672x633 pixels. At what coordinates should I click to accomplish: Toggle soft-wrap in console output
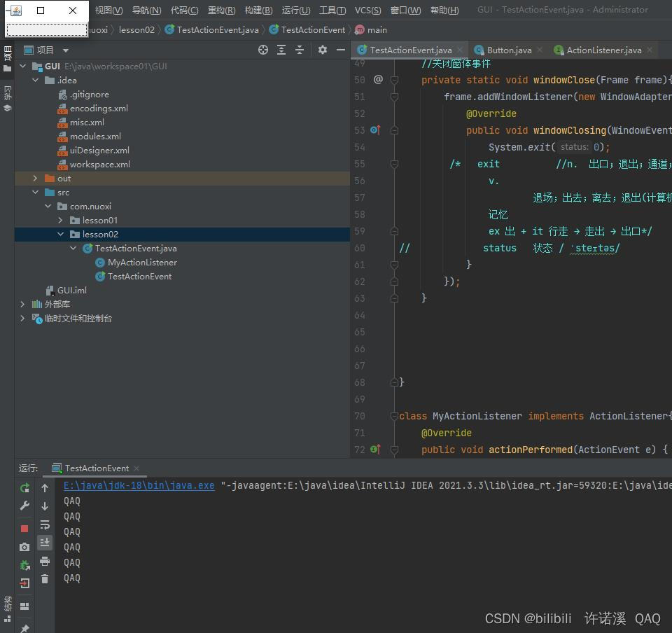pyautogui.click(x=45, y=524)
